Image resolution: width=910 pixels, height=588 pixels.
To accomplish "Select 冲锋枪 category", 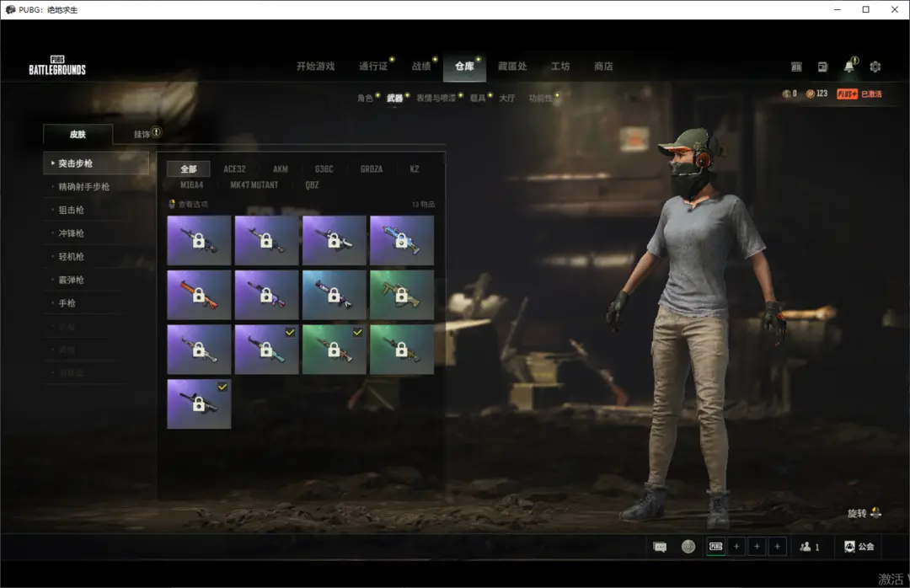I will [72, 233].
